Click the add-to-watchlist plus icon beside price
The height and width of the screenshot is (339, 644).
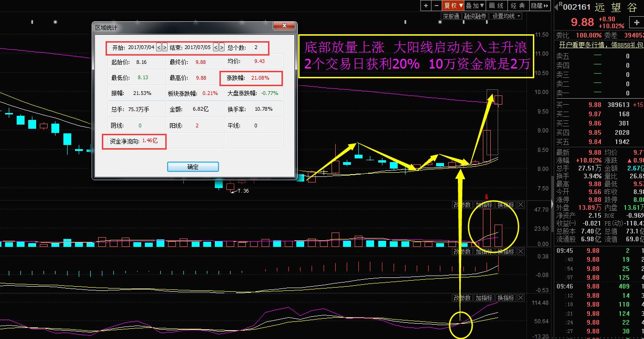[638, 22]
